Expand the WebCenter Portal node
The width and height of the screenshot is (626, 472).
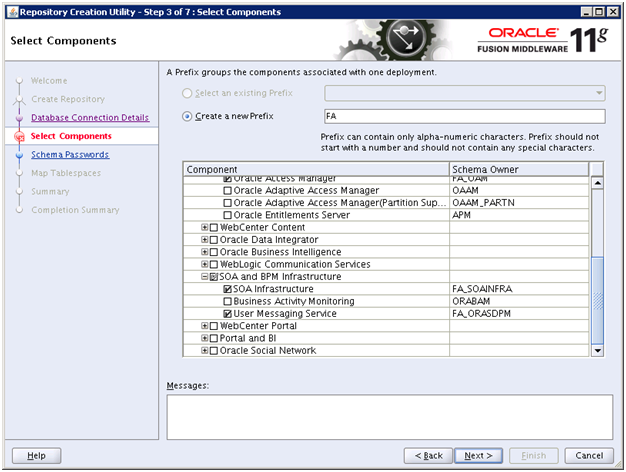204,326
